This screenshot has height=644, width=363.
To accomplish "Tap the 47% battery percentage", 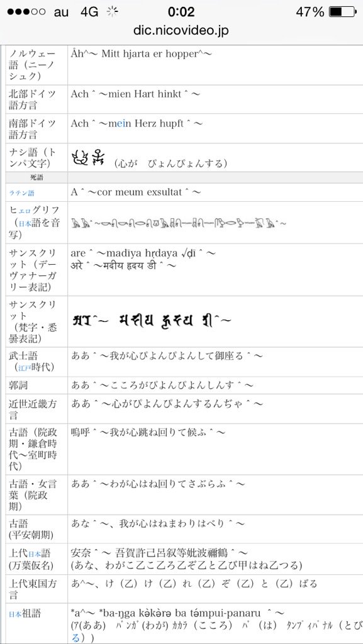I will click(x=310, y=12).
